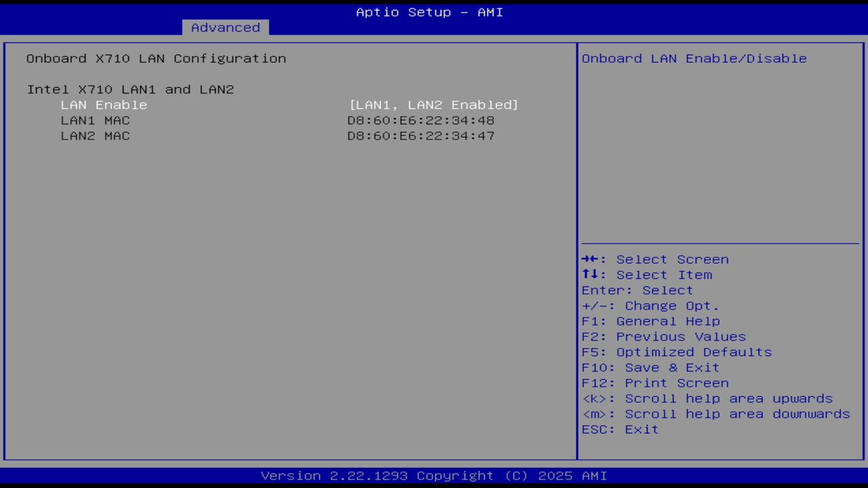Click the Onboard LAN Enable/Disable help text

(694, 58)
